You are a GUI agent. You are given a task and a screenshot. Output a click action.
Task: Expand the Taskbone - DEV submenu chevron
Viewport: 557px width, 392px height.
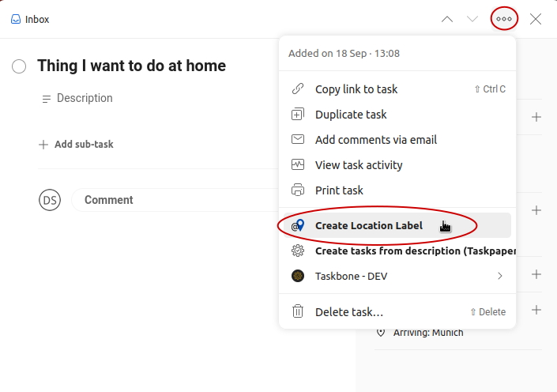click(500, 276)
